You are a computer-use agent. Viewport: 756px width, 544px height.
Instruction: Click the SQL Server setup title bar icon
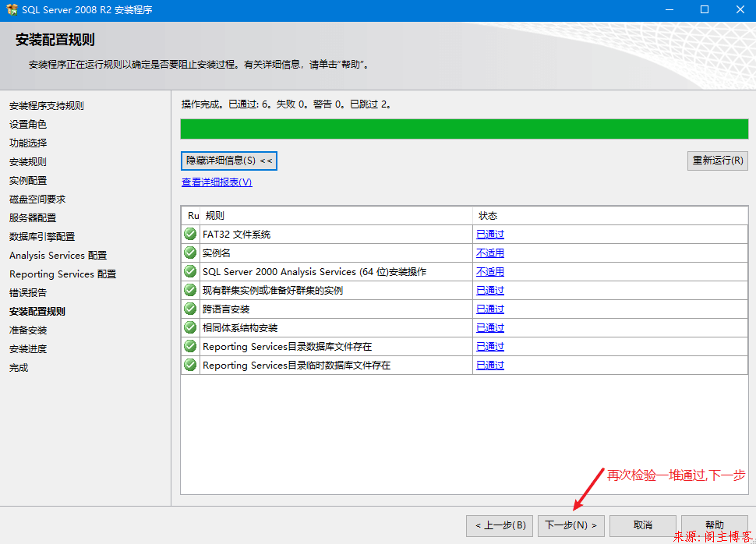tap(12, 9)
